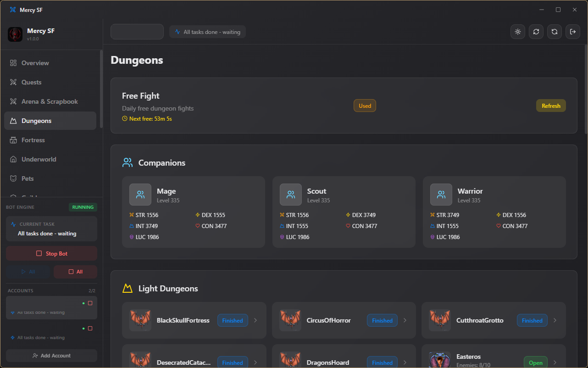Viewport: 588px width, 368px height.
Task: Select the Dungeons sidebar item
Action: pos(50,121)
